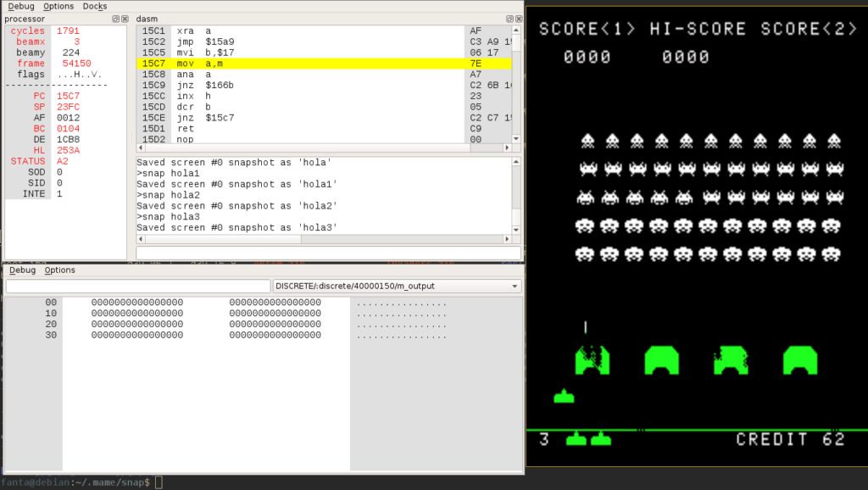Open the Docks menu

pos(93,5)
